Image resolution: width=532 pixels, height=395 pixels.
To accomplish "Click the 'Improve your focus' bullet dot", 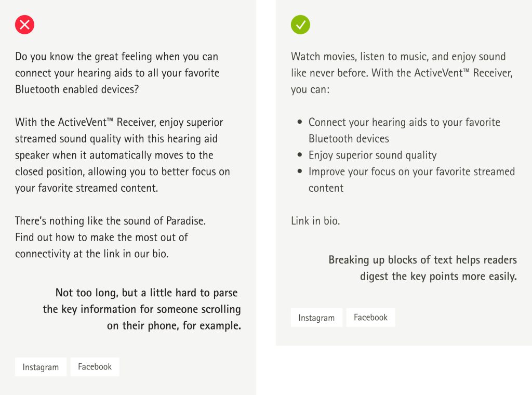I will coord(300,171).
